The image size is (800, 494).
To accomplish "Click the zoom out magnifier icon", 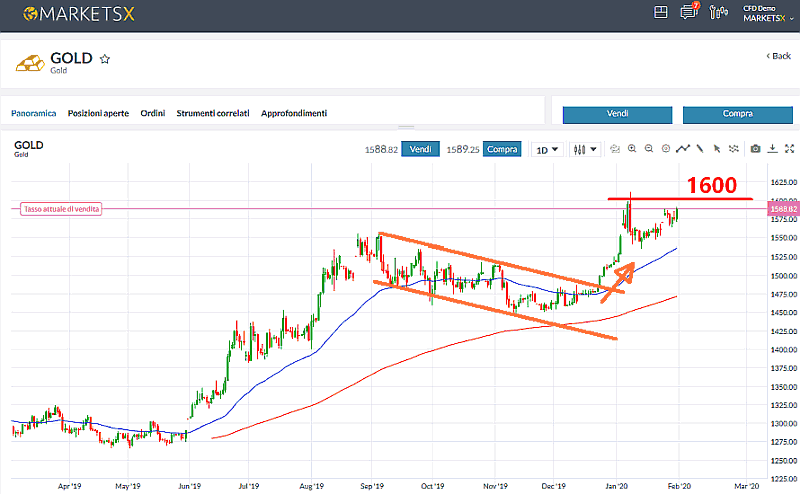I will (x=649, y=149).
